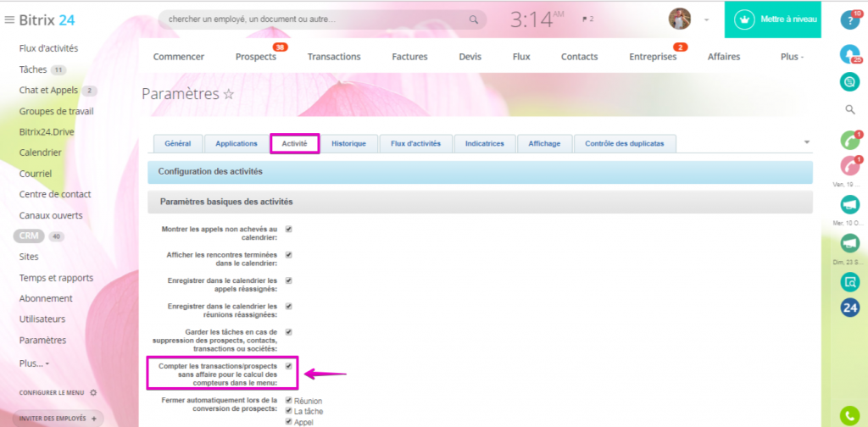Screen dimensions: 868x427
Task: Switch to the Général tab
Action: click(178, 143)
